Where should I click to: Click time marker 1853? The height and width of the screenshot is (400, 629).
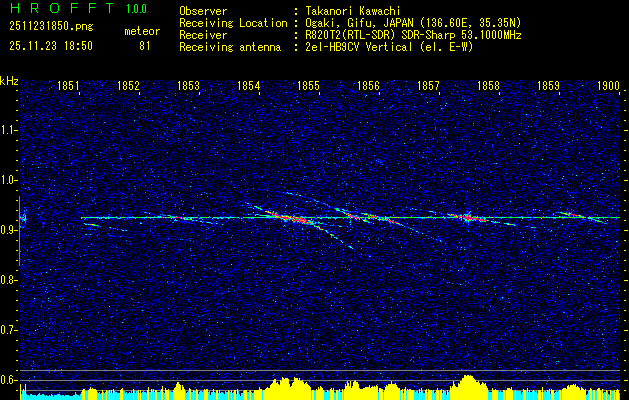click(188, 85)
